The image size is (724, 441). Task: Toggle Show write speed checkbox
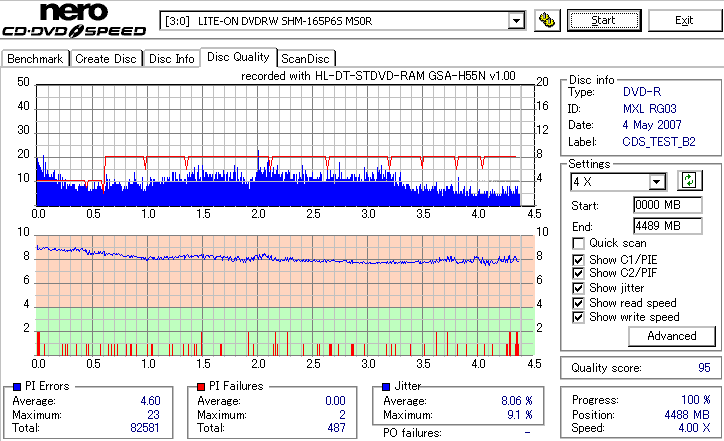(x=578, y=317)
